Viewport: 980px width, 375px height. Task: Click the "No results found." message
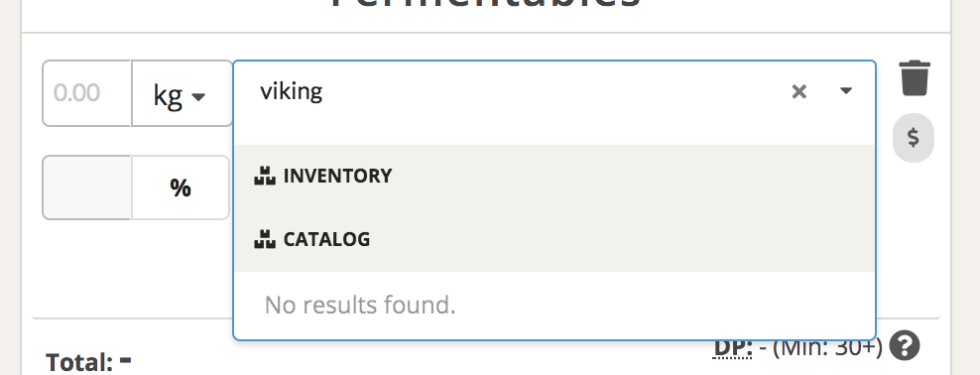(360, 306)
